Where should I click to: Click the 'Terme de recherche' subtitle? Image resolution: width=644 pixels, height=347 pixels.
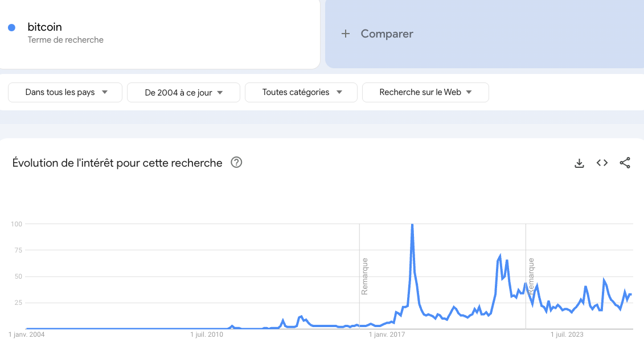point(65,40)
